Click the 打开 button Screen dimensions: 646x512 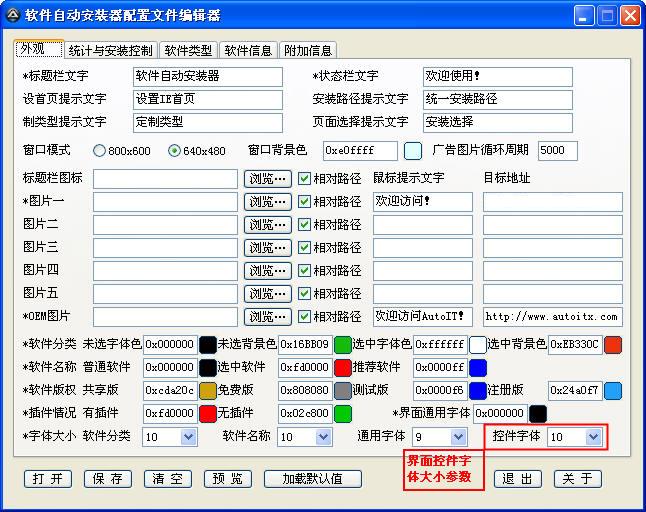pyautogui.click(x=48, y=479)
